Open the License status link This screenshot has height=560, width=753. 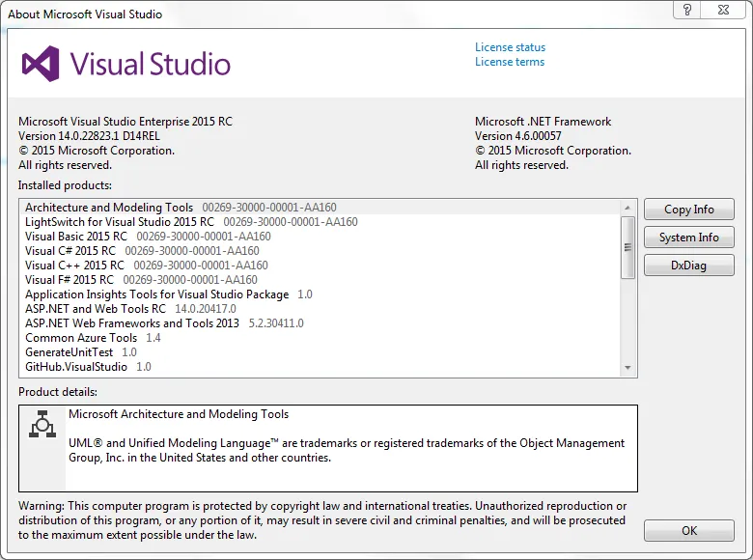[510, 47]
